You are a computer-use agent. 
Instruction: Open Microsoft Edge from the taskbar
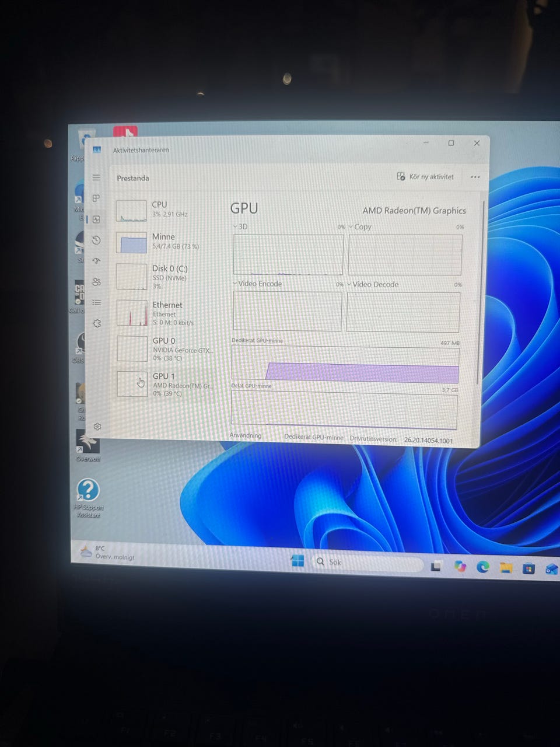[482, 567]
